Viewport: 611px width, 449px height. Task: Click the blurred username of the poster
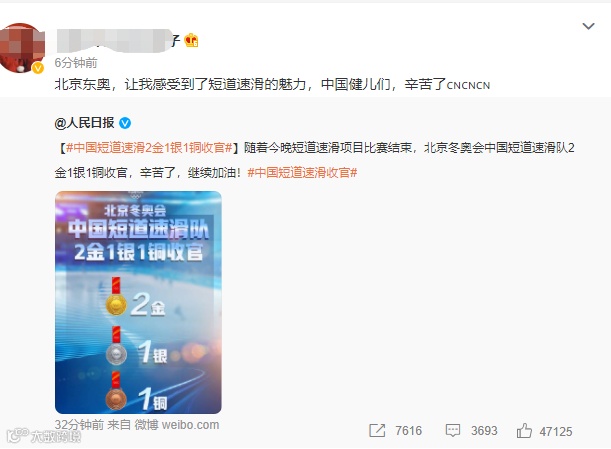tap(118, 41)
